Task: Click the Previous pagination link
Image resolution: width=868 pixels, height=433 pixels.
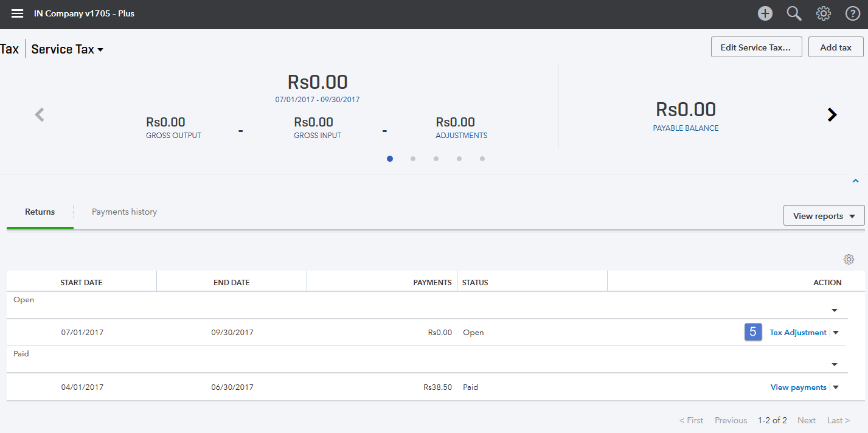Action: 731,420
